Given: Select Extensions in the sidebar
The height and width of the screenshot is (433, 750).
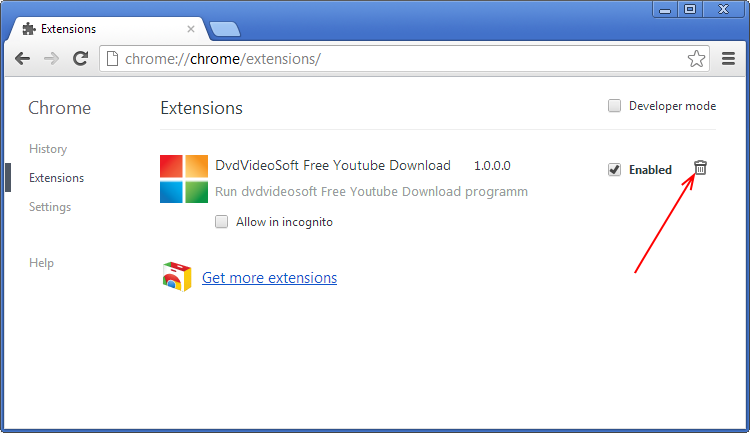Looking at the screenshot, I should point(56,178).
